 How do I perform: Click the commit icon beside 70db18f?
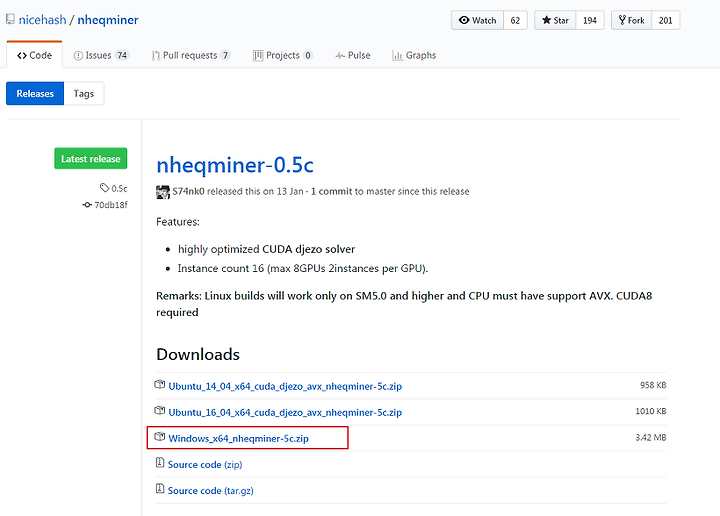coord(87,205)
